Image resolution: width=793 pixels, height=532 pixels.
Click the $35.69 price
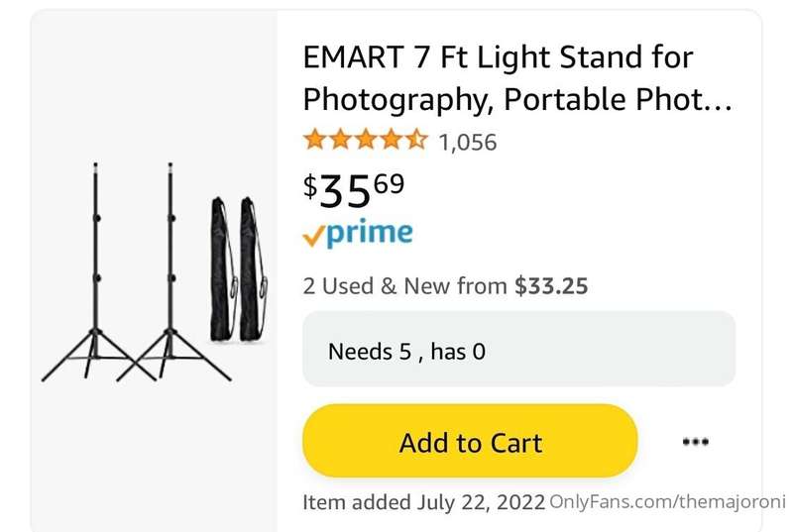pyautogui.click(x=354, y=189)
